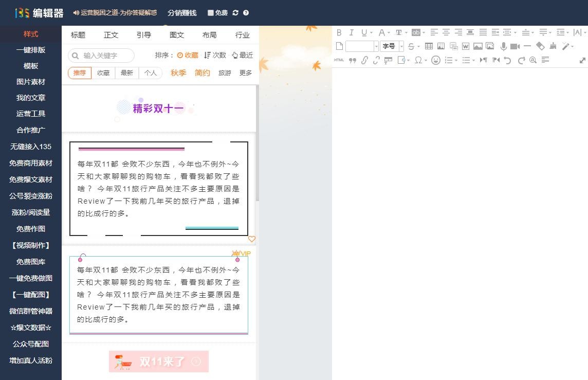Expand the 更多 style categories
The width and height of the screenshot is (588, 380).
tap(246, 73)
